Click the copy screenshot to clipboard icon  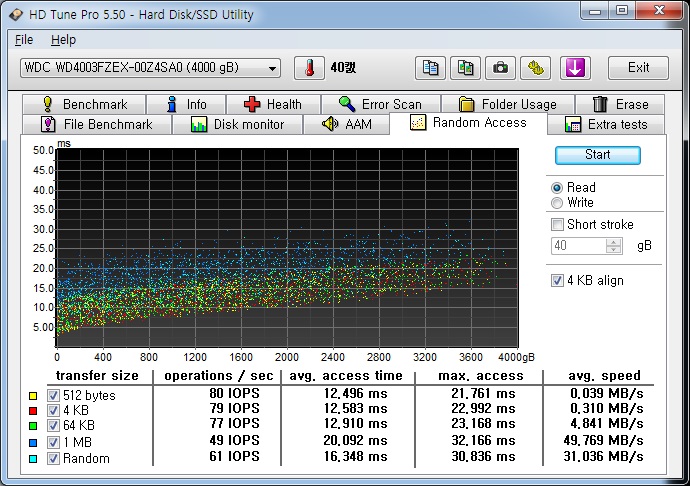[x=465, y=68]
